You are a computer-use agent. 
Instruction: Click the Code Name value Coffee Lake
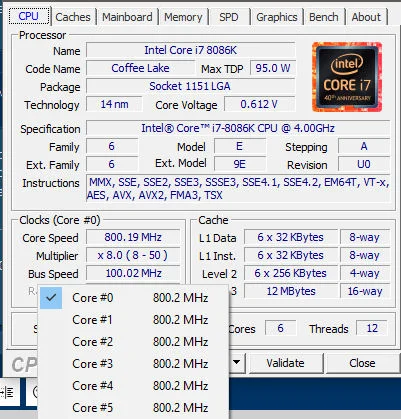[140, 68]
